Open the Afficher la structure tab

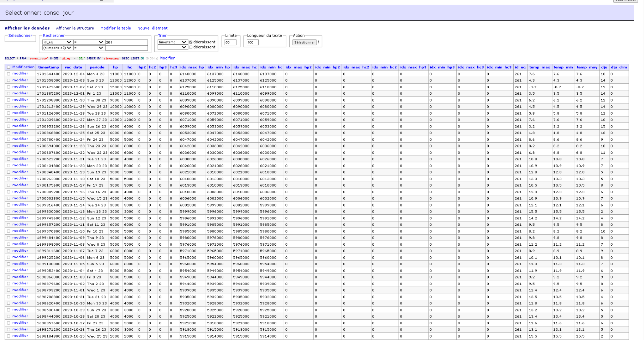[x=75, y=28]
